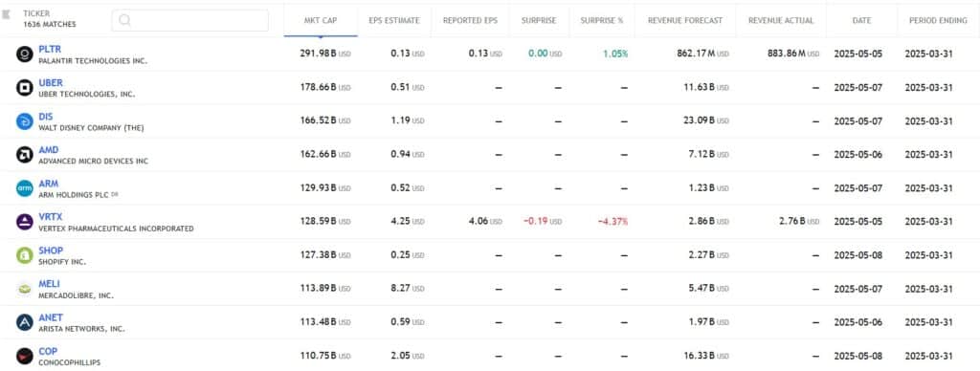
Task: Click ARISTA NETWORKS, INC. company name
Action: click(82, 329)
